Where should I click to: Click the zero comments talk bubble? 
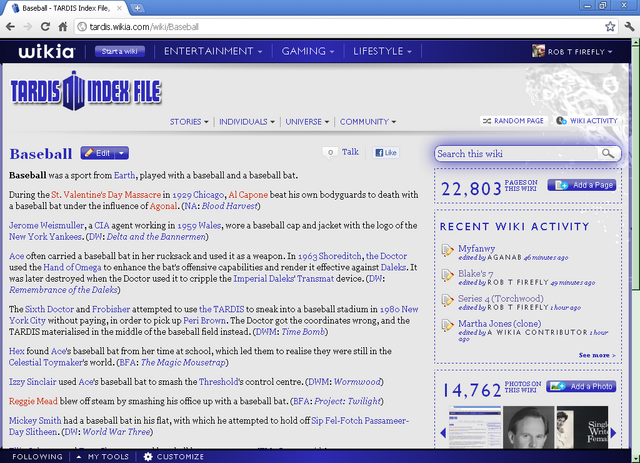330,153
